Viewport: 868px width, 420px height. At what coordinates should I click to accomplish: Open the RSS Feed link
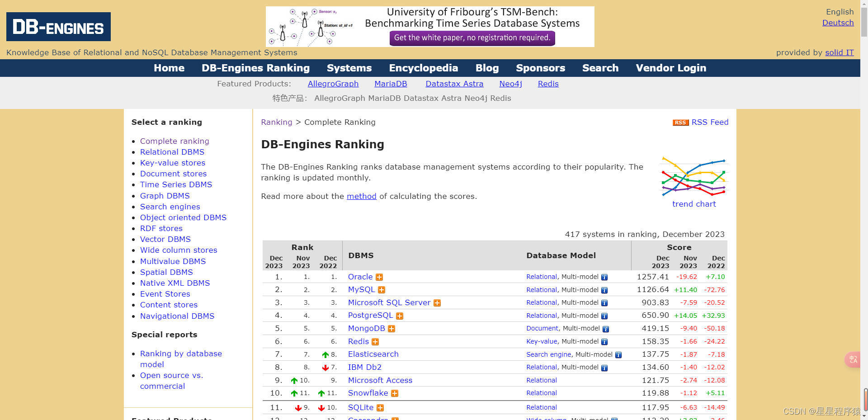tap(710, 122)
